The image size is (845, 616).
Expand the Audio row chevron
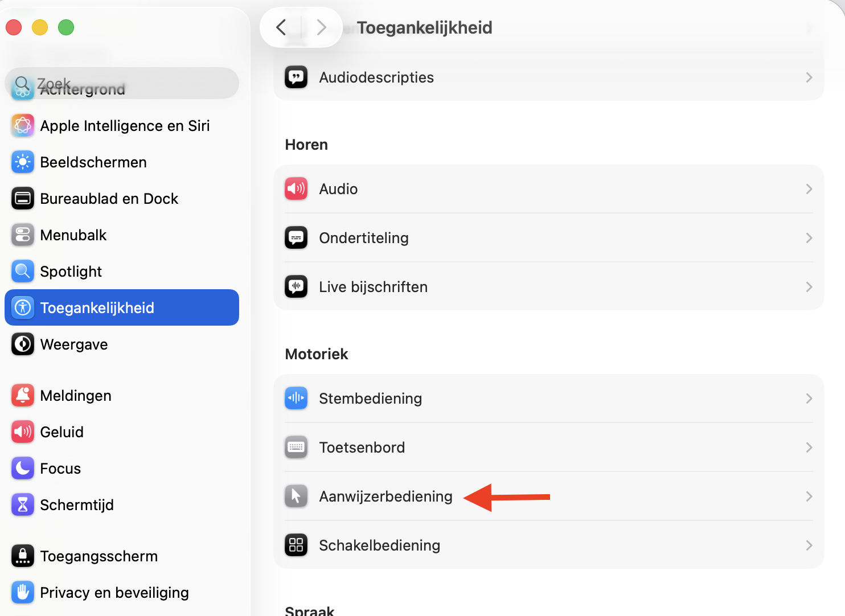[x=809, y=188]
